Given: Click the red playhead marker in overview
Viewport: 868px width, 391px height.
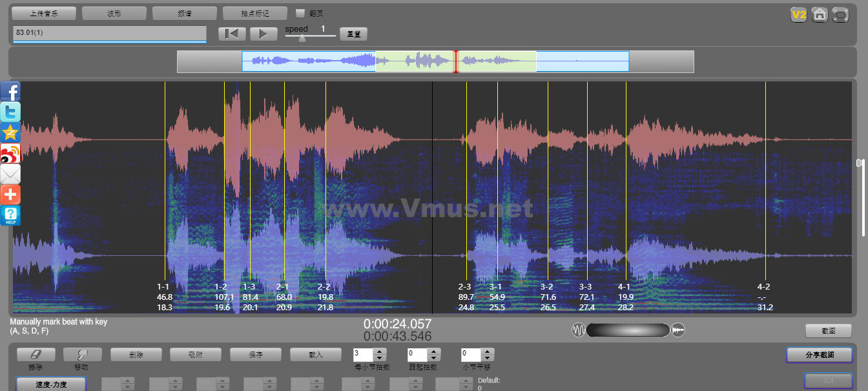Looking at the screenshot, I should click(x=456, y=61).
